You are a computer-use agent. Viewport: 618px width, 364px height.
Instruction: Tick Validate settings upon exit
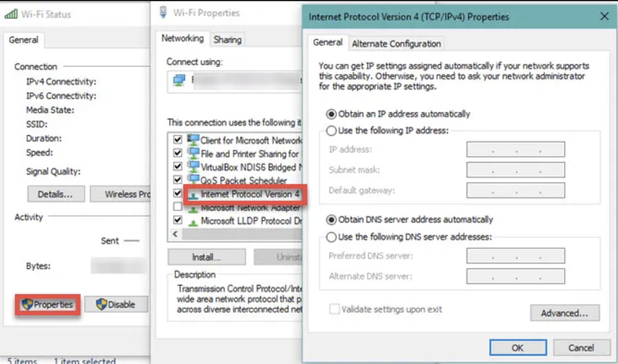[334, 309]
